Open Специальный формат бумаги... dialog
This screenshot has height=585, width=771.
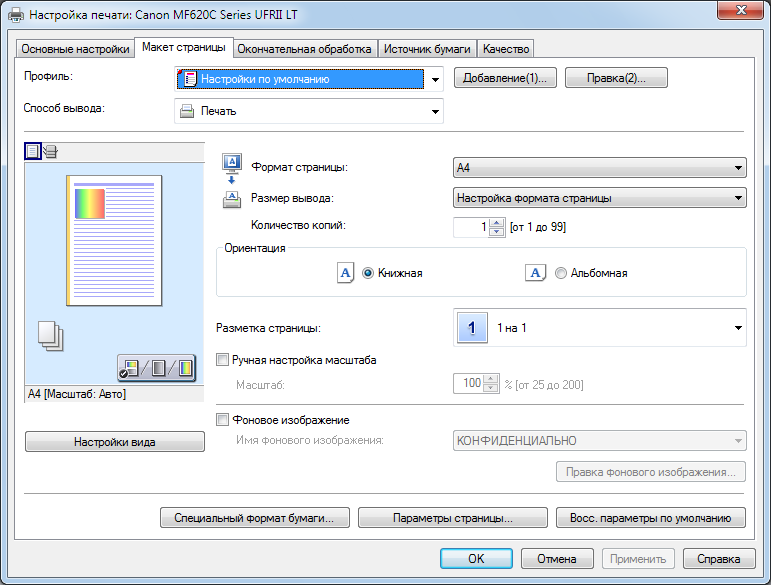(255, 518)
